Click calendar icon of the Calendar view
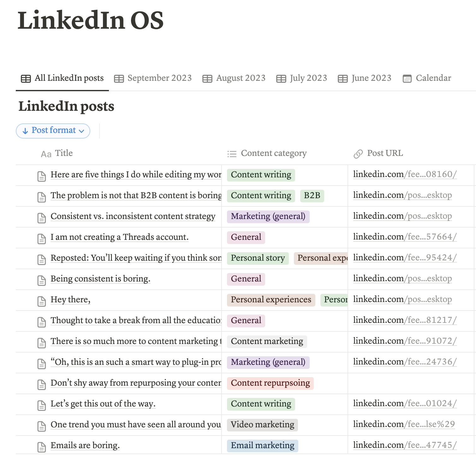The width and height of the screenshot is (476, 457). point(407,79)
